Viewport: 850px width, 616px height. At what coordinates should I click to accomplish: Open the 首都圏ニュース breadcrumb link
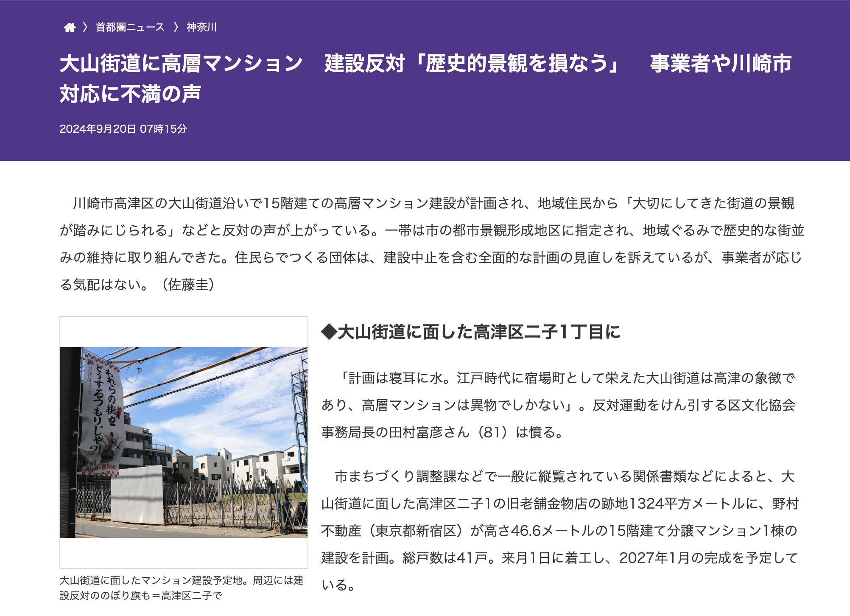pyautogui.click(x=130, y=28)
